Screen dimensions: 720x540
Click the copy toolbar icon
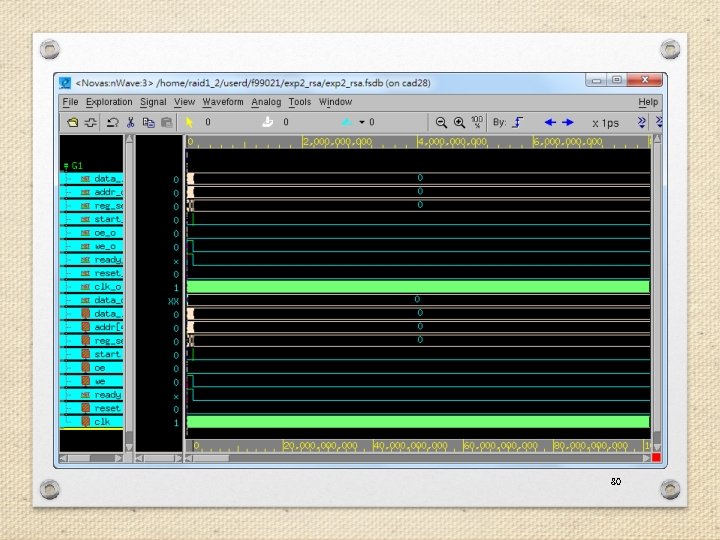coord(148,123)
